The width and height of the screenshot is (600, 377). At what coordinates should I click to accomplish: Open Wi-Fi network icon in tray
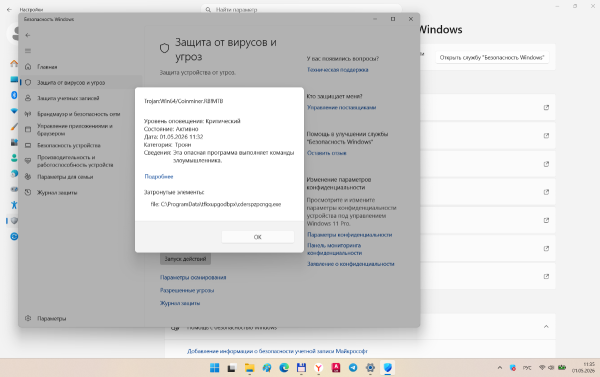542,368
